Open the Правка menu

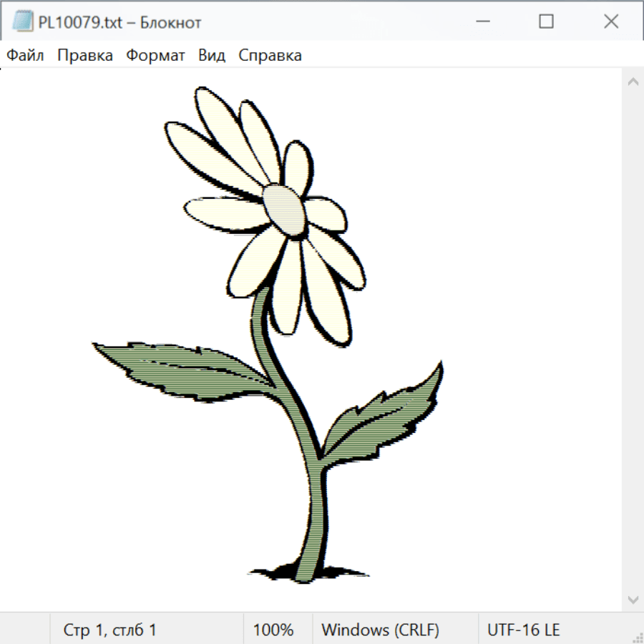(85, 56)
